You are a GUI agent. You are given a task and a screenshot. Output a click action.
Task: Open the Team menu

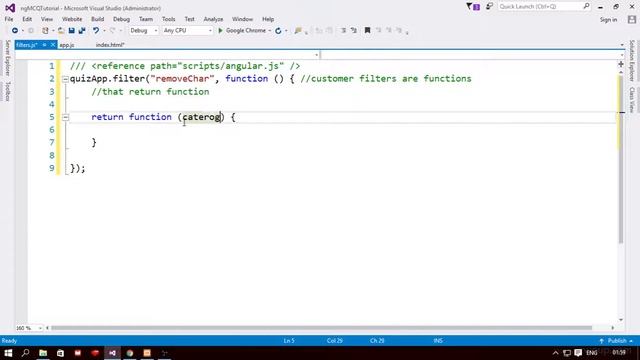[x=146, y=19]
